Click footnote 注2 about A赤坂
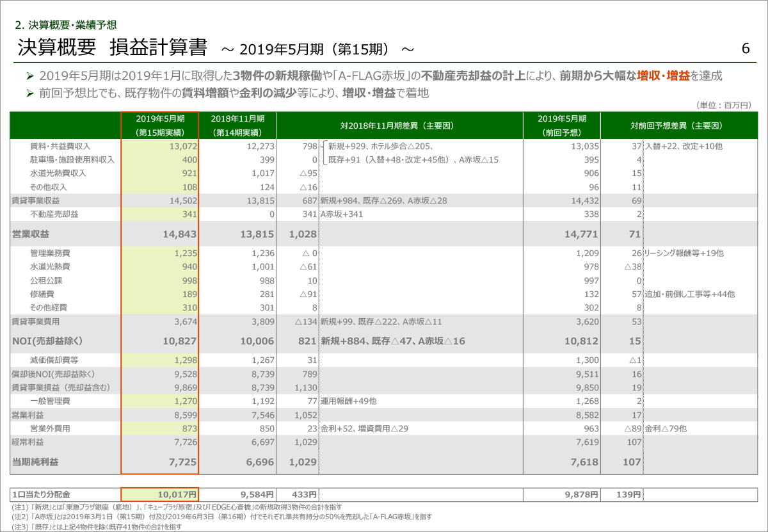 coord(221,517)
